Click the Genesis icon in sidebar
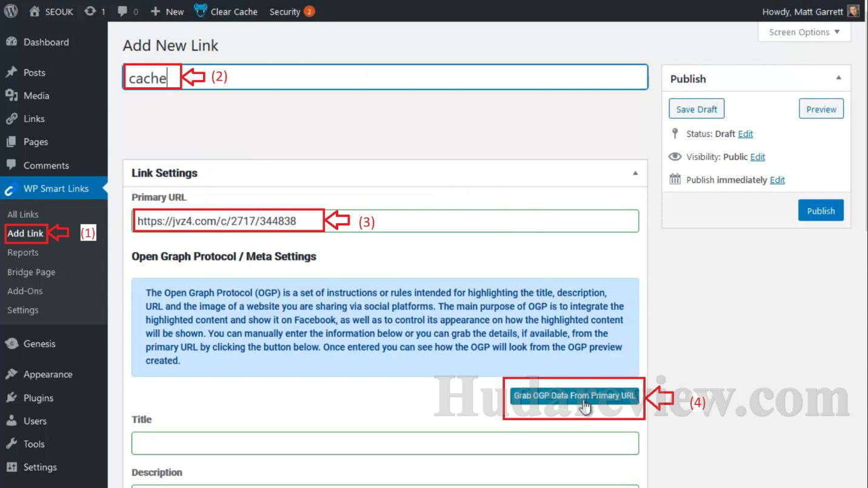 (11, 344)
